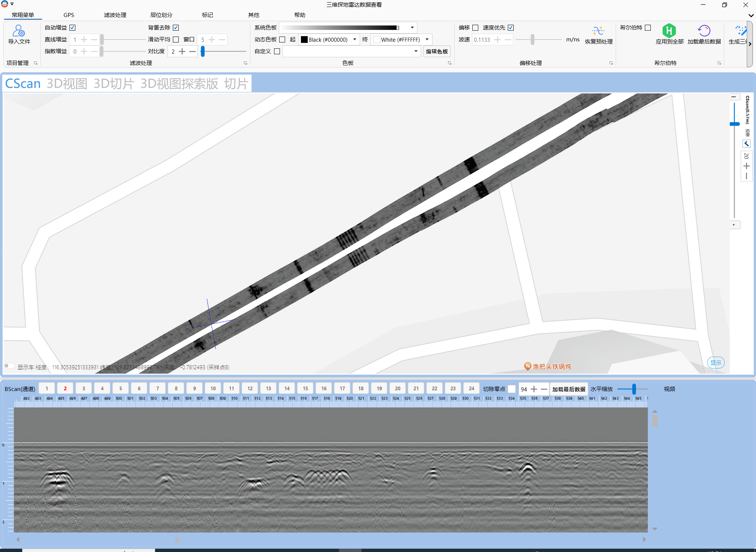Toggle the auto gain (自动增益) checkbox
The width and height of the screenshot is (756, 552).
pos(73,28)
